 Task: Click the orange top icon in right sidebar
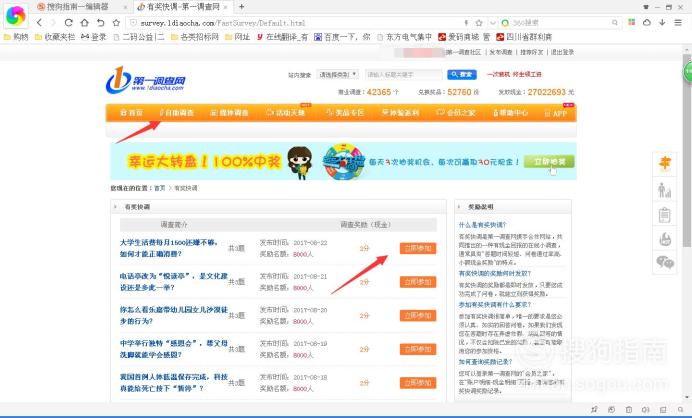tap(665, 164)
